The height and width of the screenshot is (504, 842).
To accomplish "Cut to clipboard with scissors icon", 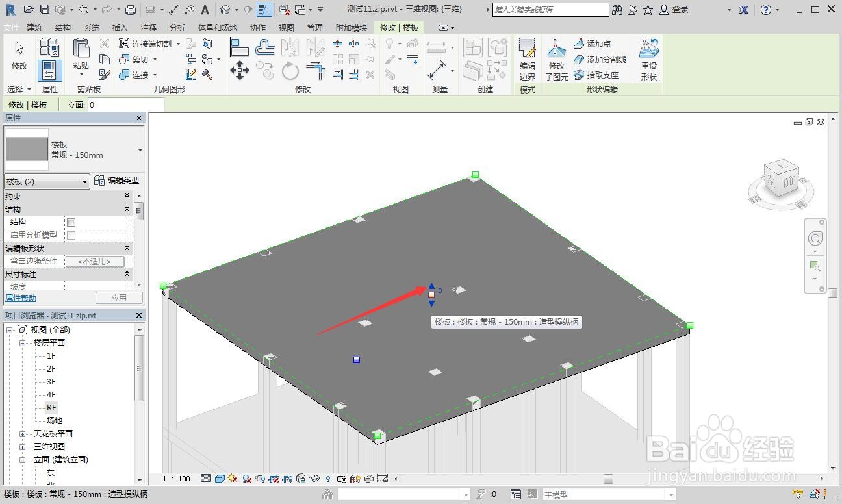I will [104, 44].
